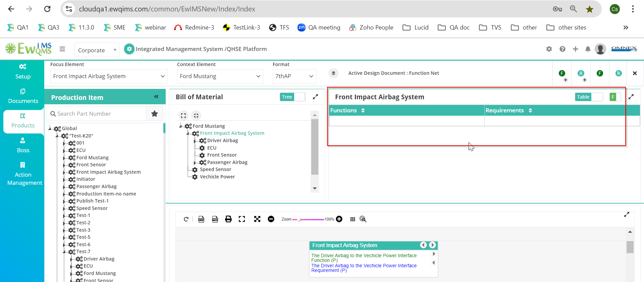The height and width of the screenshot is (282, 644).
Task: Open the grid view icon in diagram toolbar
Action: click(353, 219)
